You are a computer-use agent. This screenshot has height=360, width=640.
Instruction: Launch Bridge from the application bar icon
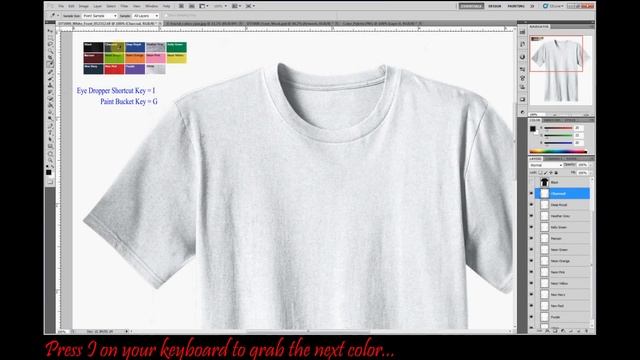(181, 6)
